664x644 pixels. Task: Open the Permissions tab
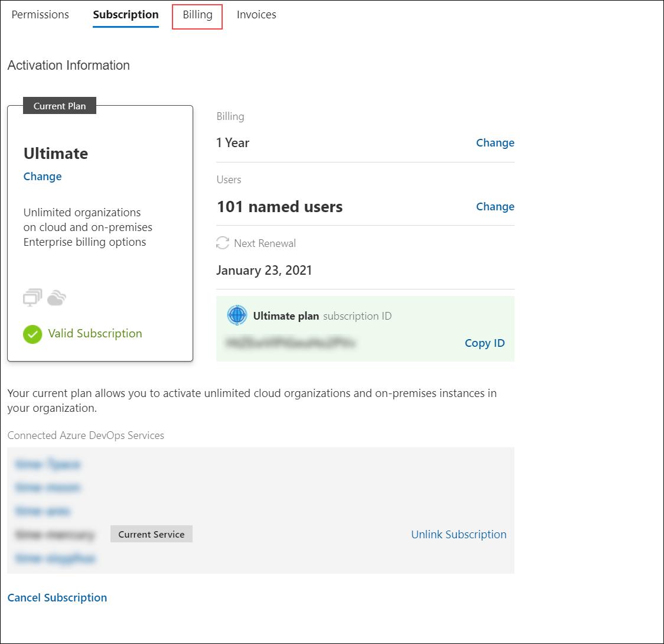tap(40, 15)
